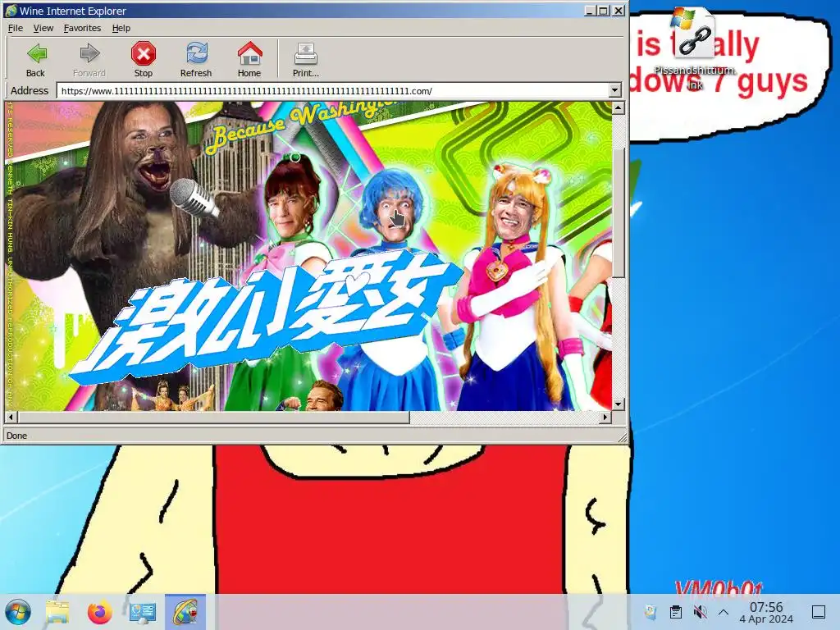
Task: Open the file manager from taskbar
Action: pos(57,612)
